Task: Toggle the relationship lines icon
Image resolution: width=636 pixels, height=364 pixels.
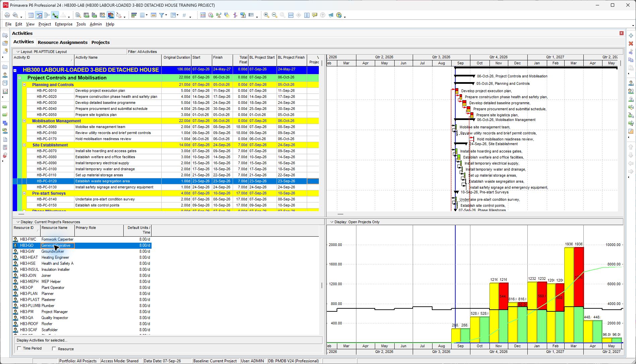Action: point(55,15)
